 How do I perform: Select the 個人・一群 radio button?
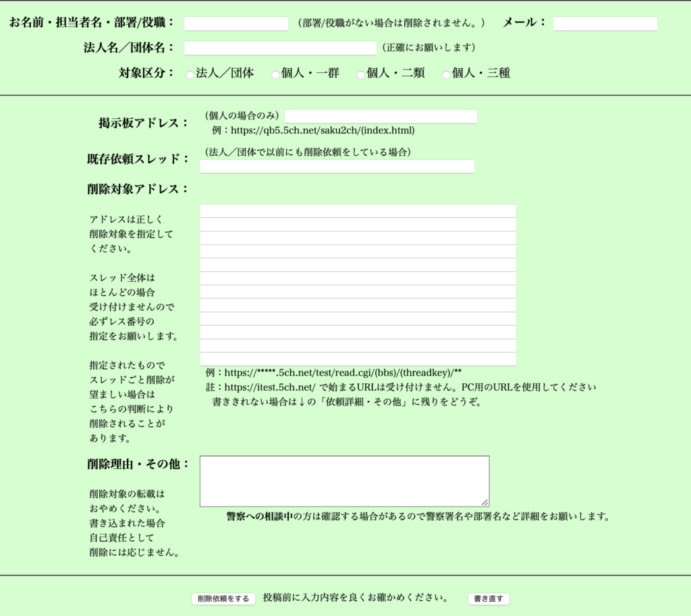pos(275,74)
